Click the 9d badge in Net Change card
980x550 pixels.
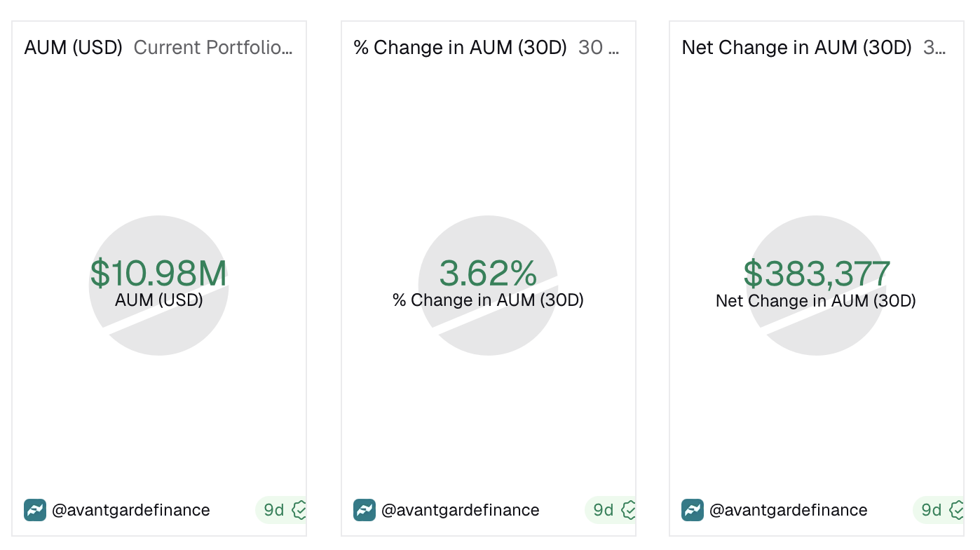(932, 510)
